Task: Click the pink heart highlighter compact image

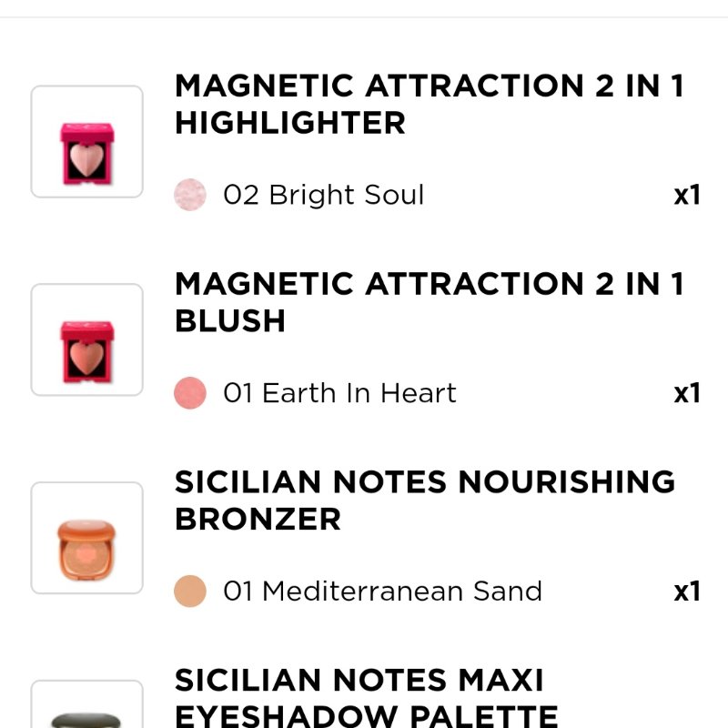Action: [x=86, y=154]
